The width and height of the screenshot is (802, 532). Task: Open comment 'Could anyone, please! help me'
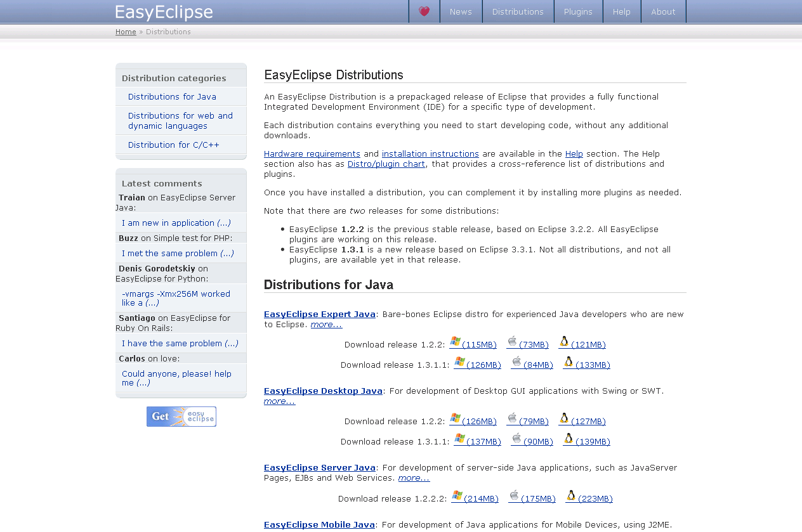(x=176, y=378)
